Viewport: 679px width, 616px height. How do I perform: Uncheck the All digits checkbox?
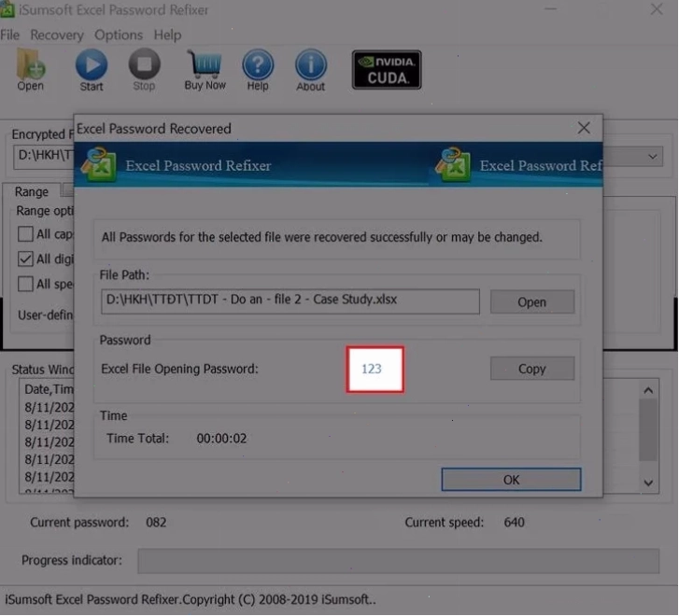[25, 259]
